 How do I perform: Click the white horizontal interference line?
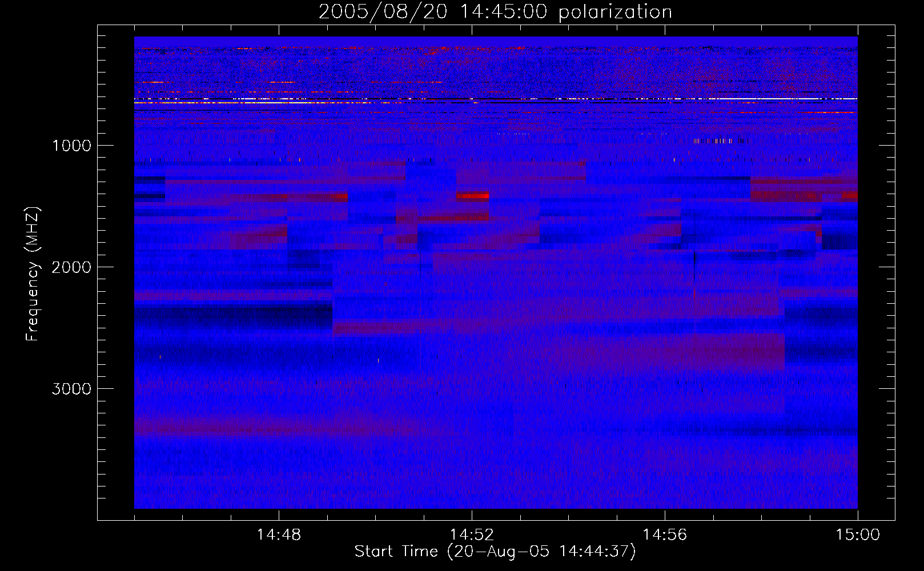[x=496, y=99]
